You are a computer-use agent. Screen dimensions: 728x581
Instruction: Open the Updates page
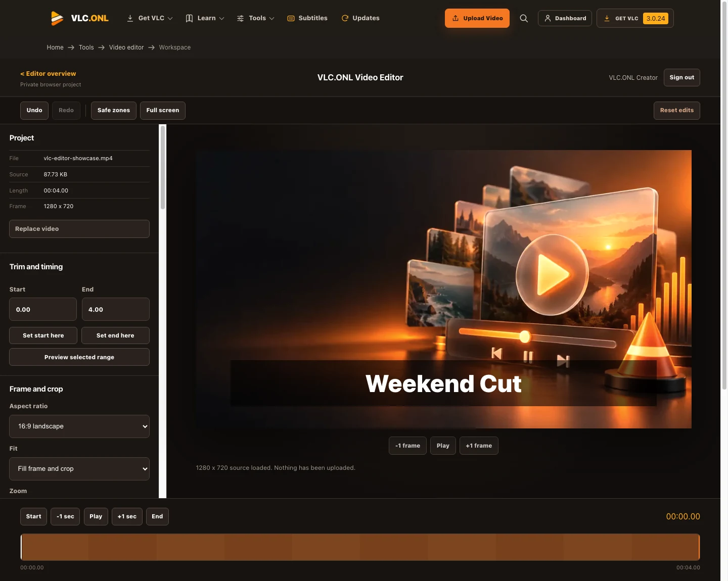[360, 18]
